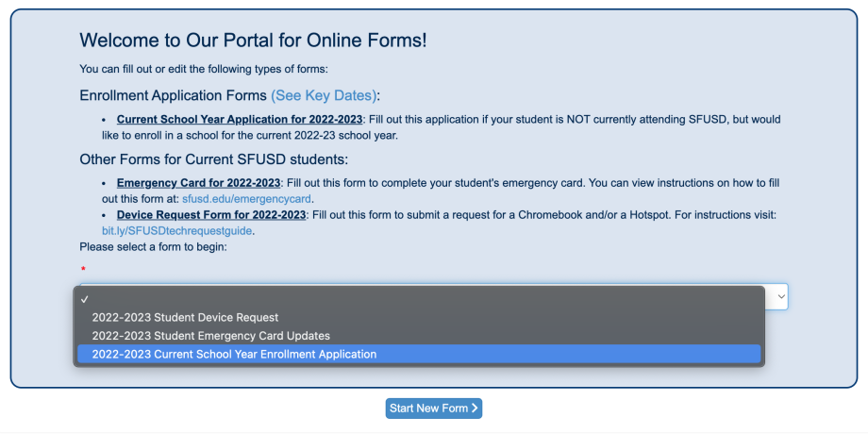This screenshot has height=434, width=868.
Task: Click the Emergency Card for 2022-2023 title
Action: pos(198,183)
